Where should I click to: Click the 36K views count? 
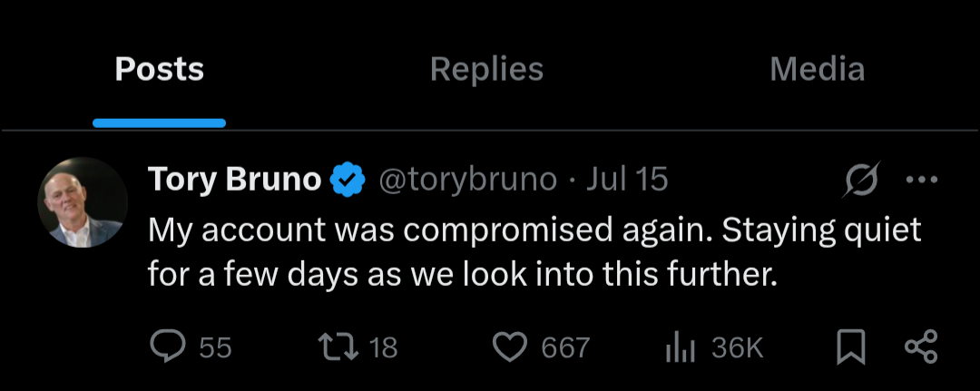pos(737,347)
